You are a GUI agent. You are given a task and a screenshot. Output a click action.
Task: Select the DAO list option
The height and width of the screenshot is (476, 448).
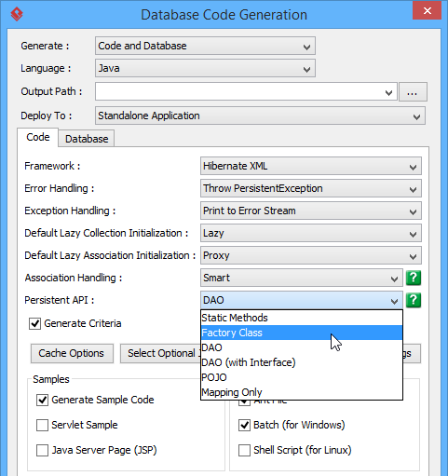pyautogui.click(x=302, y=347)
